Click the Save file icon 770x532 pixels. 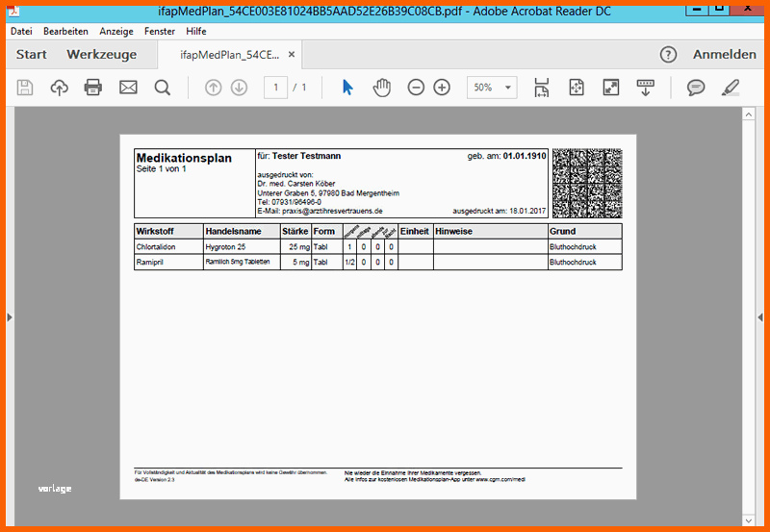click(25, 88)
